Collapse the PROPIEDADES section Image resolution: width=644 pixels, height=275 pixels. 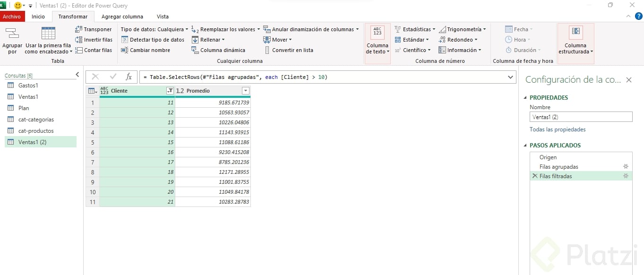[525, 98]
